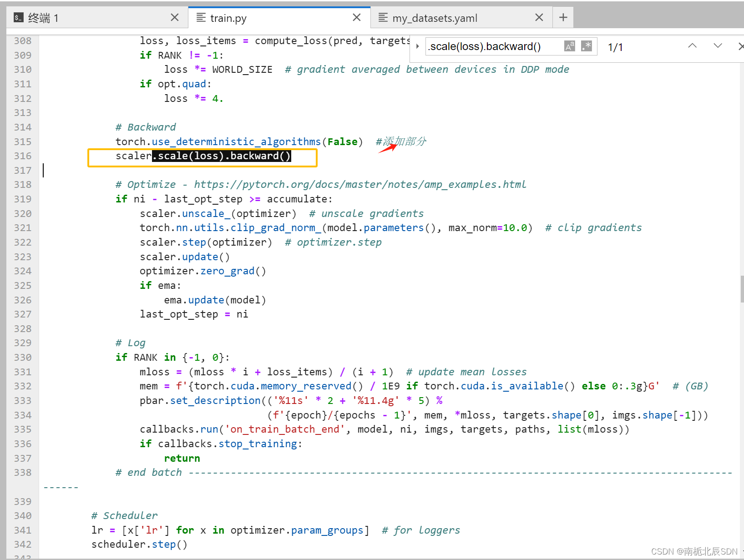744x560 pixels.
Task: Expand the replace field using the chevron
Action: click(x=417, y=46)
